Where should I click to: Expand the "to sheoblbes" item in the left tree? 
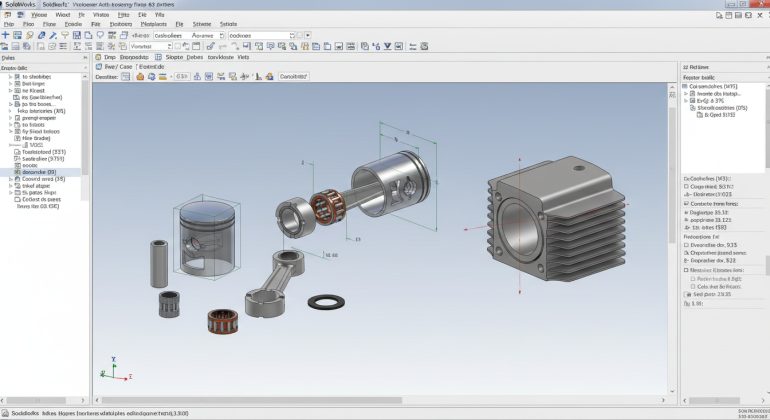(x=12, y=76)
